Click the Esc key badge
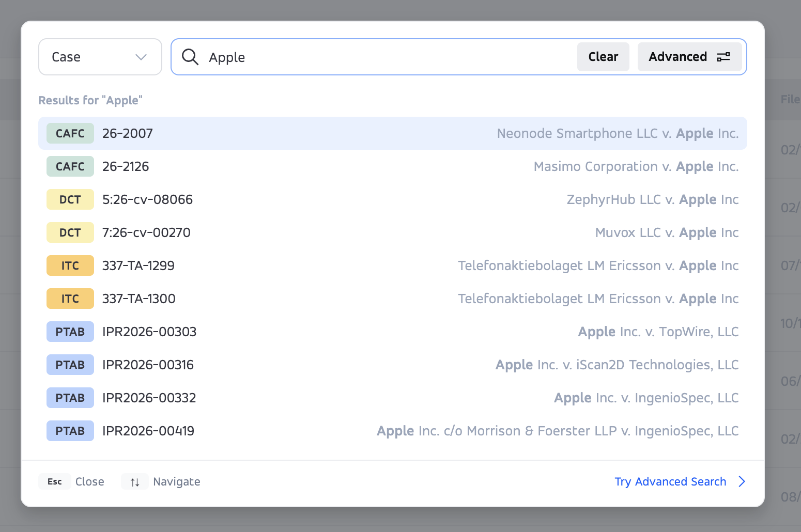The height and width of the screenshot is (532, 801). click(x=55, y=481)
